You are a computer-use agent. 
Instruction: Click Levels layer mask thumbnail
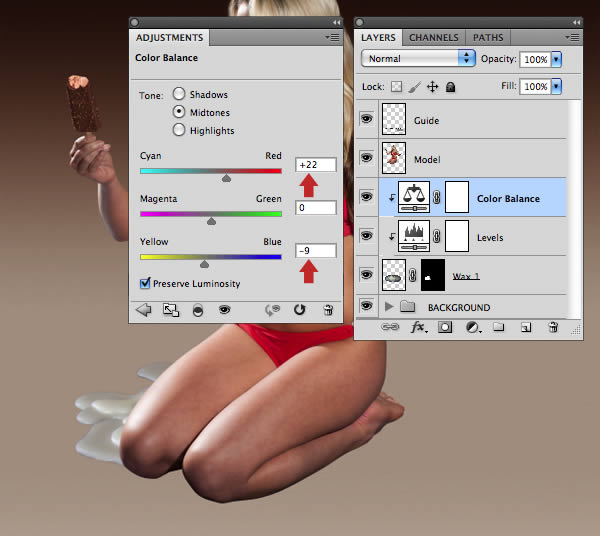457,236
